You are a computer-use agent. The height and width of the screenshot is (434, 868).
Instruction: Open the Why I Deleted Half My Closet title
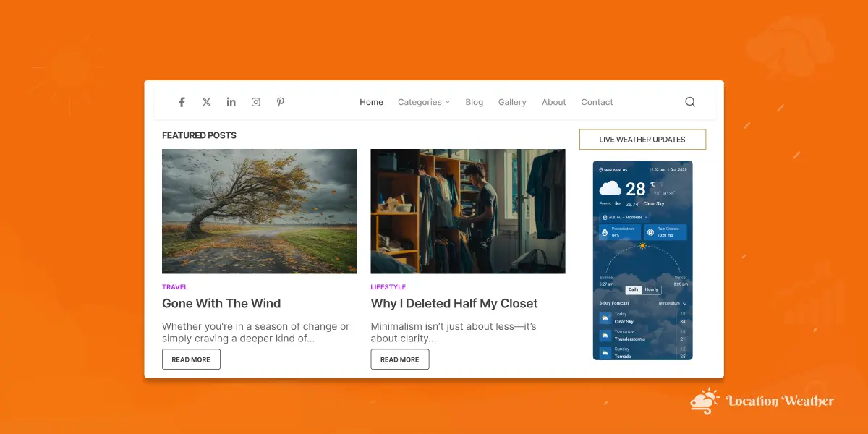[454, 304]
